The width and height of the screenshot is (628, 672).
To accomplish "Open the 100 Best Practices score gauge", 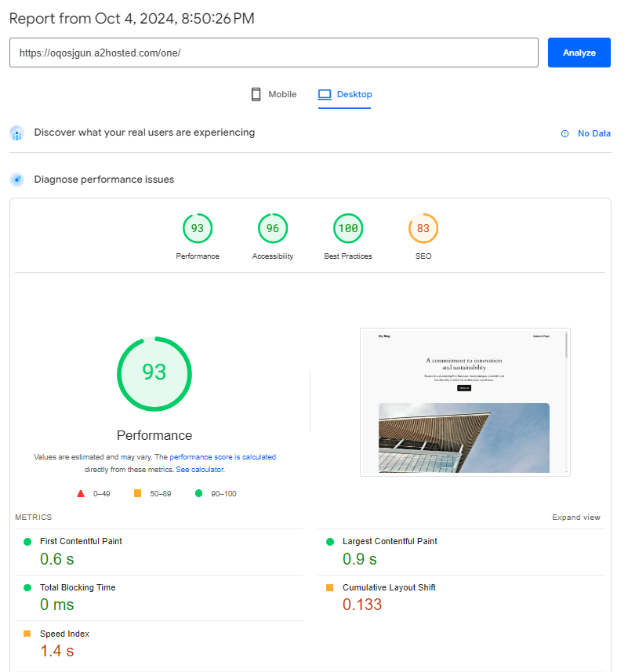I will click(348, 228).
